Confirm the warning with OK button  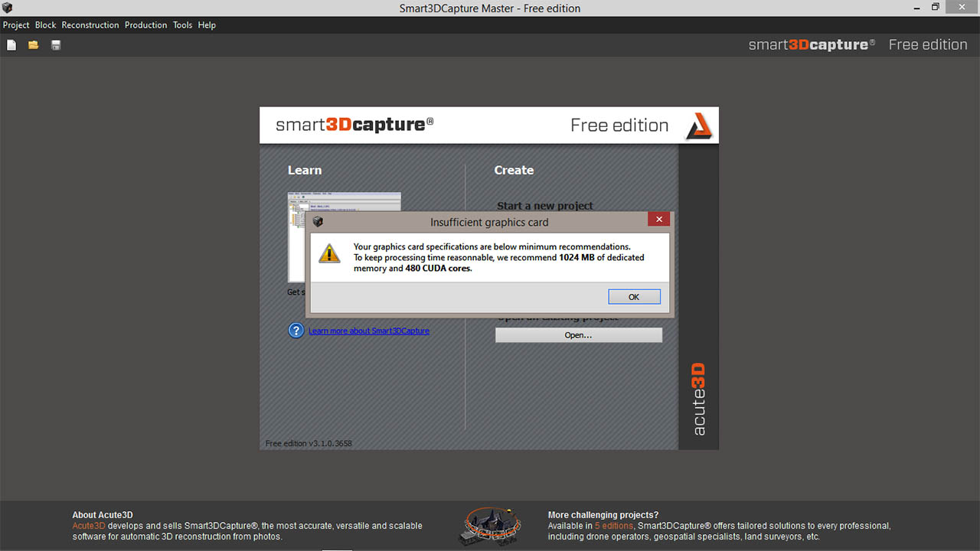(634, 297)
